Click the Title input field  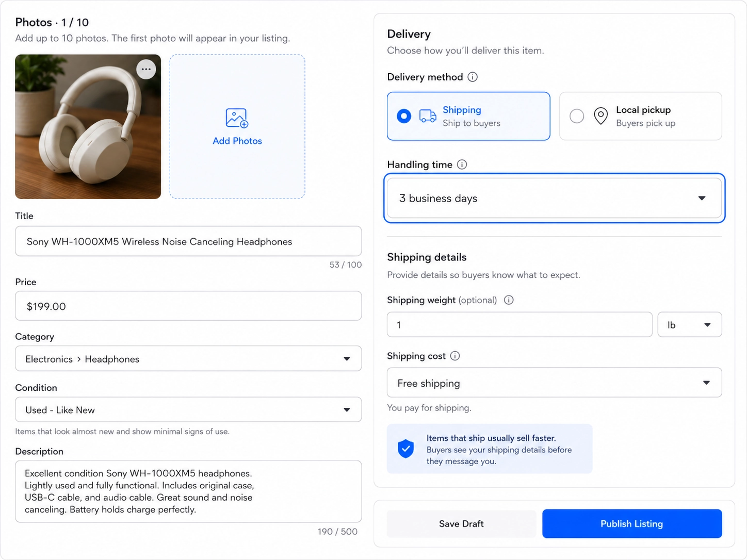point(188,241)
